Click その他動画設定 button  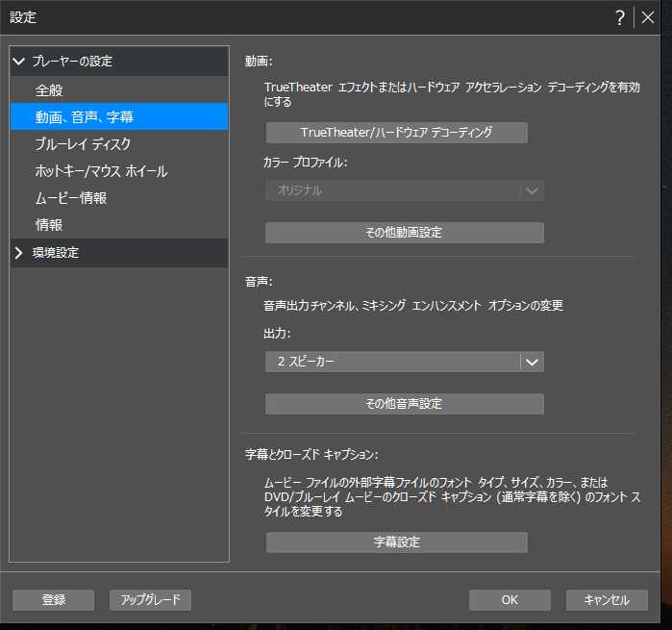(405, 233)
